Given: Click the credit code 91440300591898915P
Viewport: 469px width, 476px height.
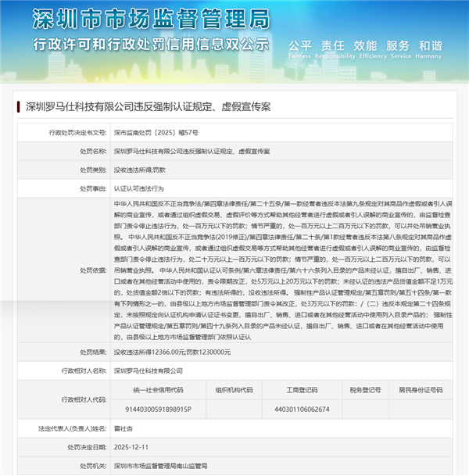Looking at the screenshot, I should (x=158, y=409).
